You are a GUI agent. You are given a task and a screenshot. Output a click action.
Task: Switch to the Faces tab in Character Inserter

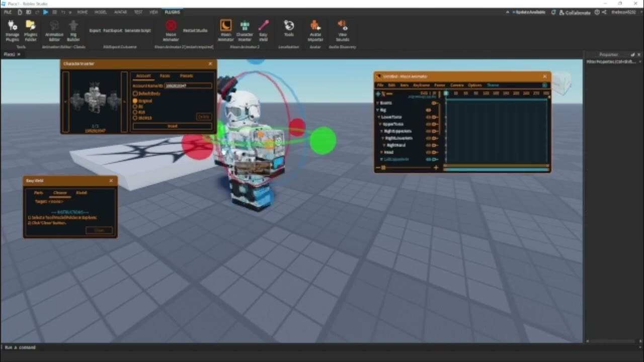(x=165, y=76)
